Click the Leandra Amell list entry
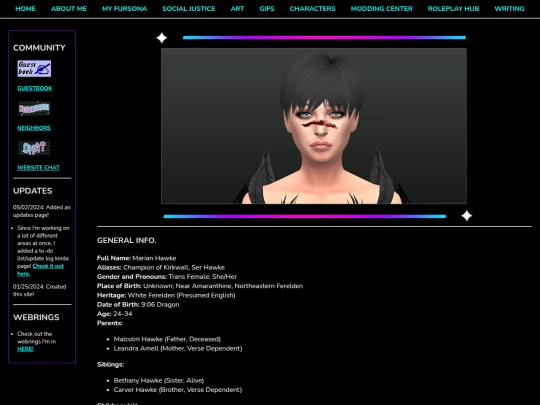 pos(178,349)
